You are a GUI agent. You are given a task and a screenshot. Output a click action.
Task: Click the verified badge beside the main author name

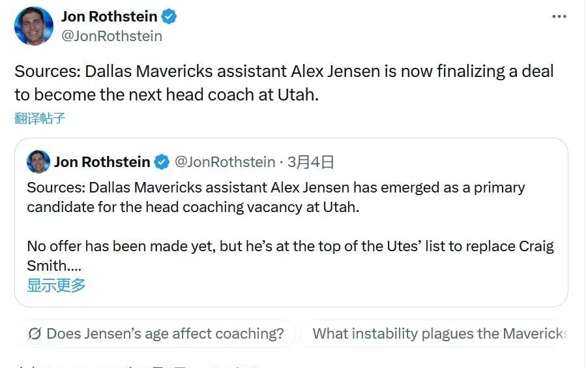click(169, 17)
